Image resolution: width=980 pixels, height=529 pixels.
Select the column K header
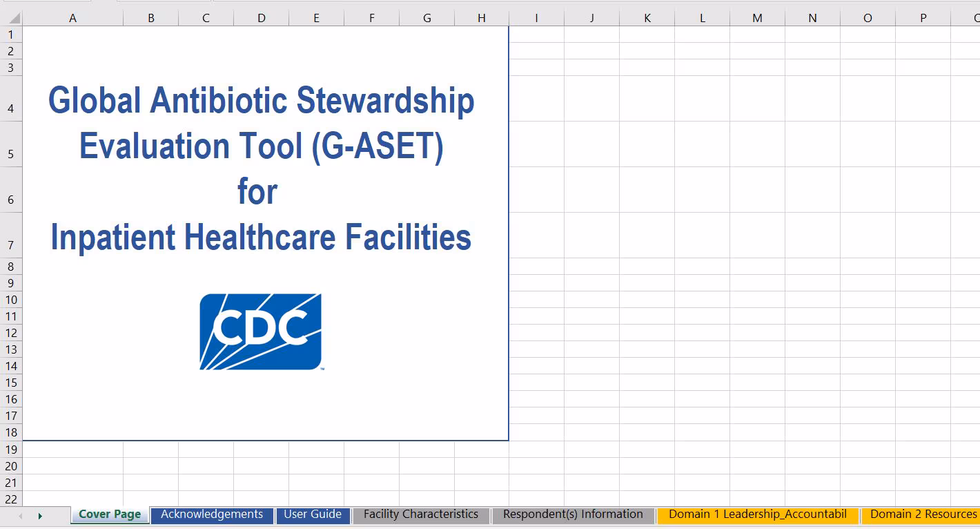click(647, 19)
